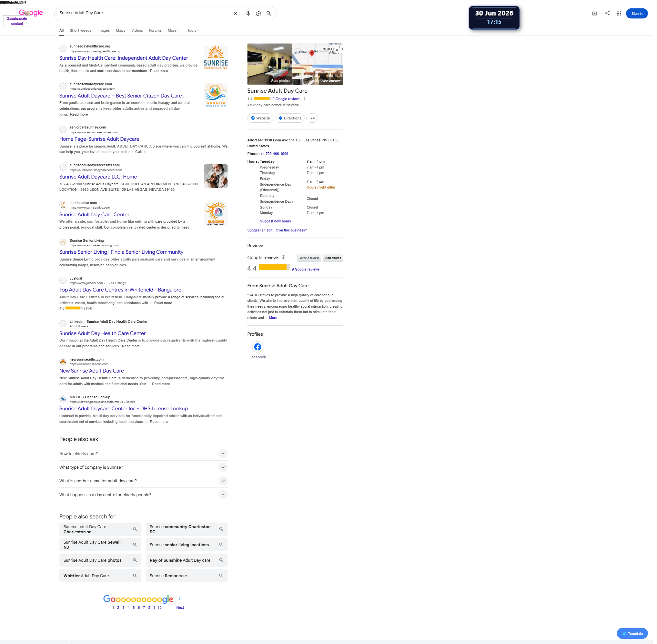Click the Google logo
The height and width of the screenshot is (644, 657).
(31, 13)
